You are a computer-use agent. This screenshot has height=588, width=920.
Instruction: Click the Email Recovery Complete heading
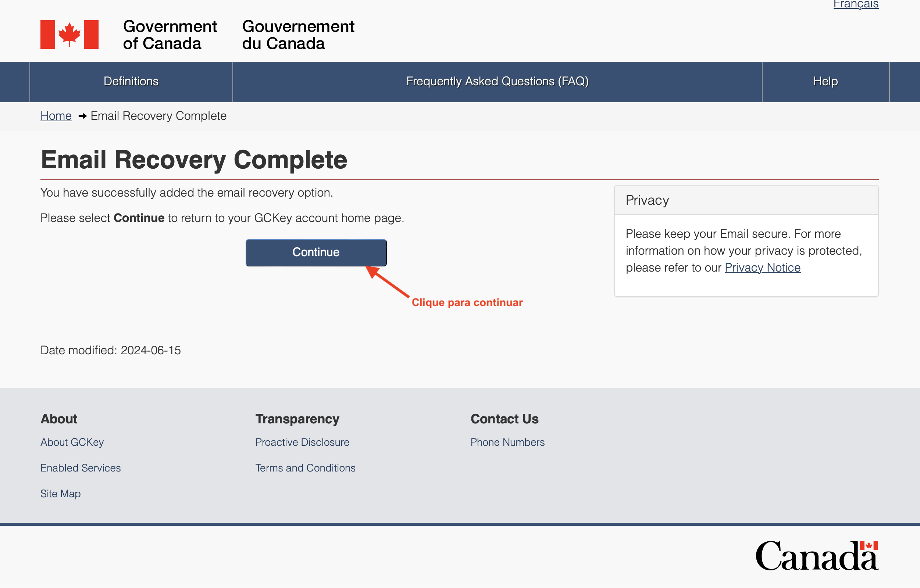pos(194,159)
